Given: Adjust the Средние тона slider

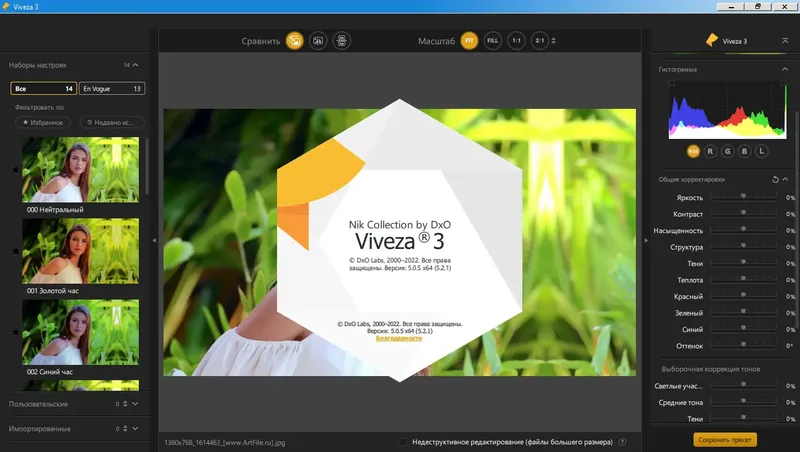Looking at the screenshot, I should pyautogui.click(x=743, y=401).
